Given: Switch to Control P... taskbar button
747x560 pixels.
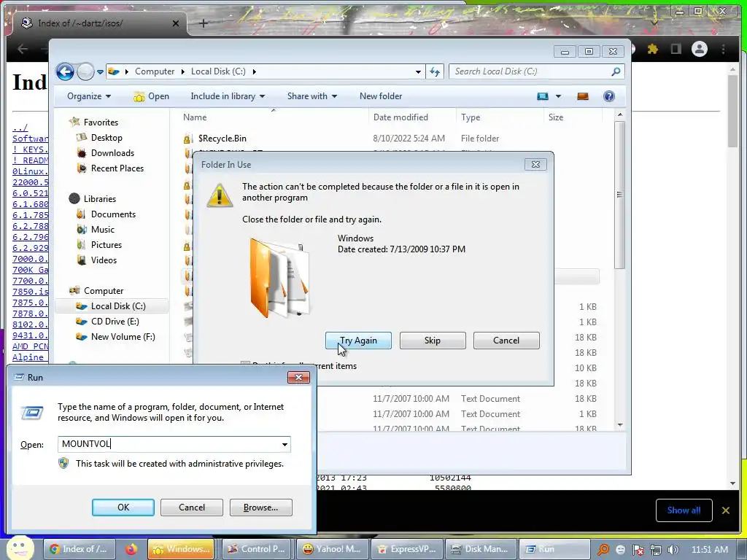Looking at the screenshot, I should (256, 549).
